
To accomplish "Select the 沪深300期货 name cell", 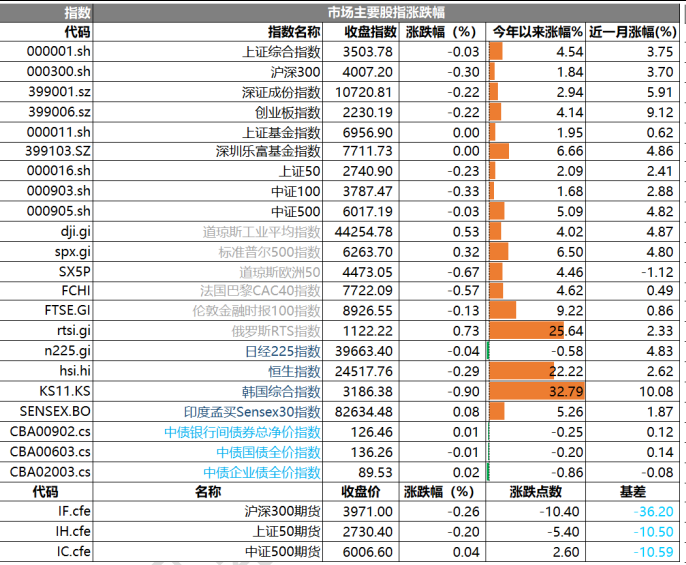I will point(207,511).
